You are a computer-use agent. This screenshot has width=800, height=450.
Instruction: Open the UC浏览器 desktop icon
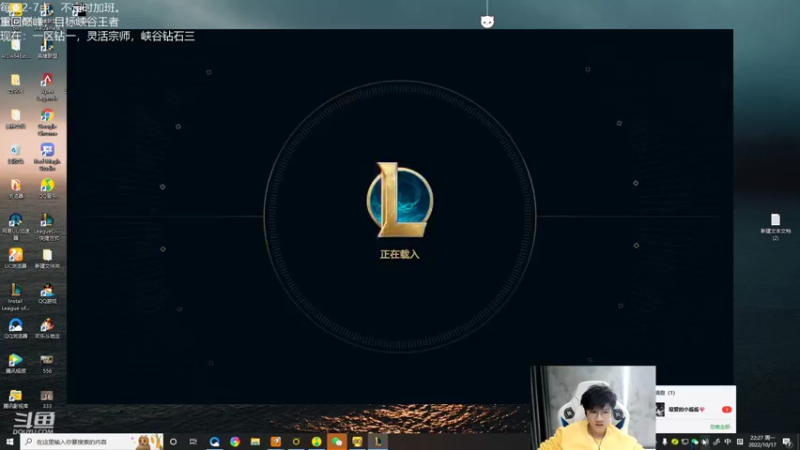pyautogui.click(x=15, y=258)
